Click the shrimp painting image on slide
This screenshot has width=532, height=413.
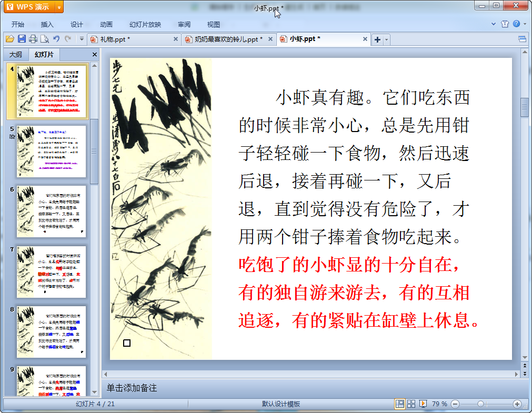coord(161,209)
